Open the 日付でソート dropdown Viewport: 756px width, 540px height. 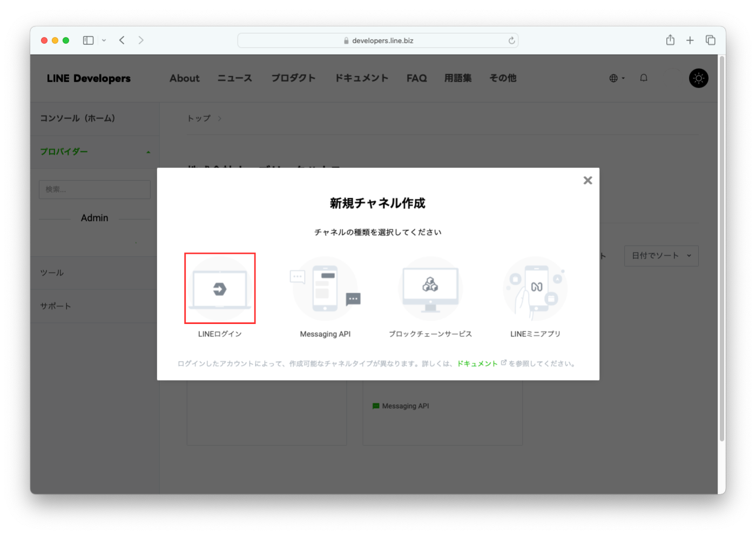click(x=661, y=256)
